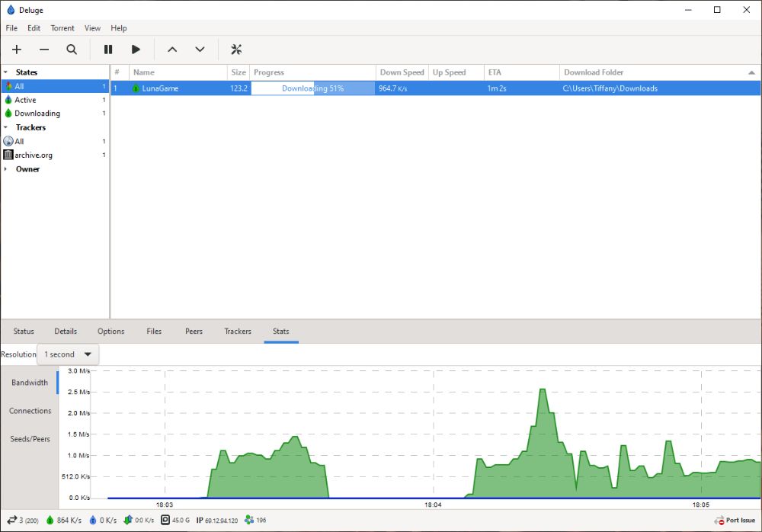Screen dimensions: 762x532
Task: Open the View menu
Action: [x=92, y=28]
